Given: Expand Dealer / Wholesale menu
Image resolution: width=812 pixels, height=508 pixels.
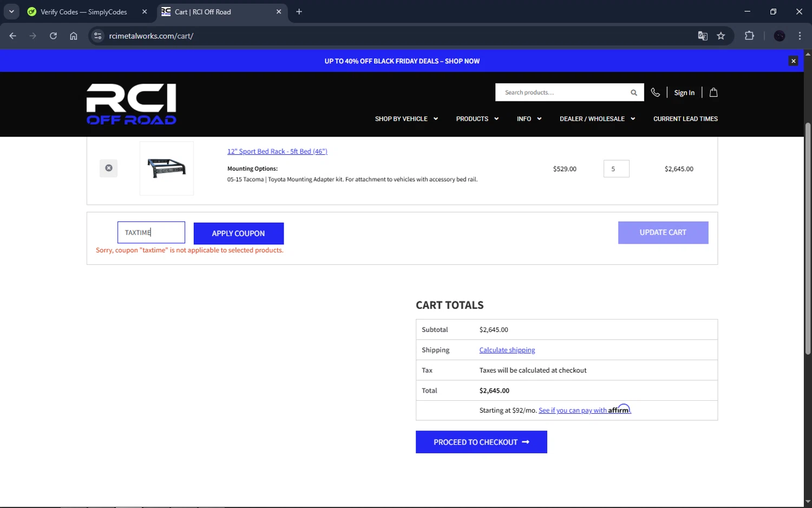Looking at the screenshot, I should pyautogui.click(x=597, y=119).
